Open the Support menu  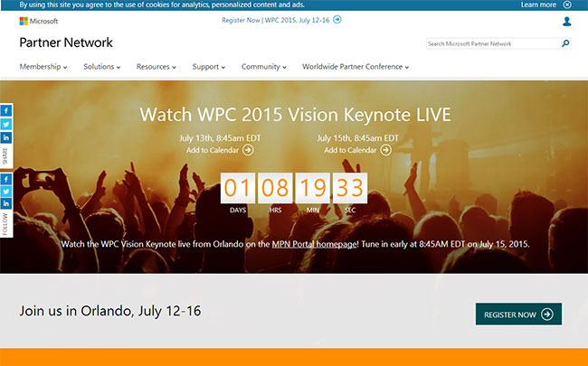(209, 67)
